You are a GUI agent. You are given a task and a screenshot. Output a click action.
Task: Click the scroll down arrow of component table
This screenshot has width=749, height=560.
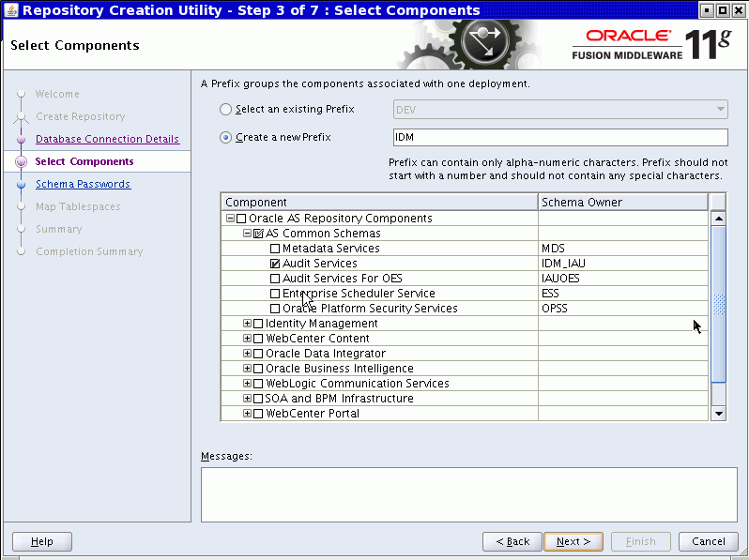pyautogui.click(x=718, y=414)
